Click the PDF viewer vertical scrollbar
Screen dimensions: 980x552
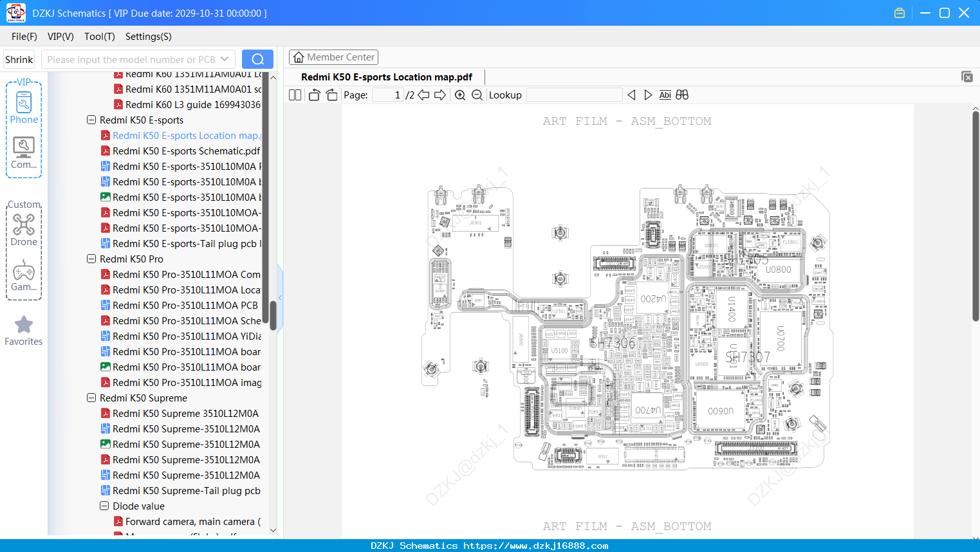tap(975, 216)
